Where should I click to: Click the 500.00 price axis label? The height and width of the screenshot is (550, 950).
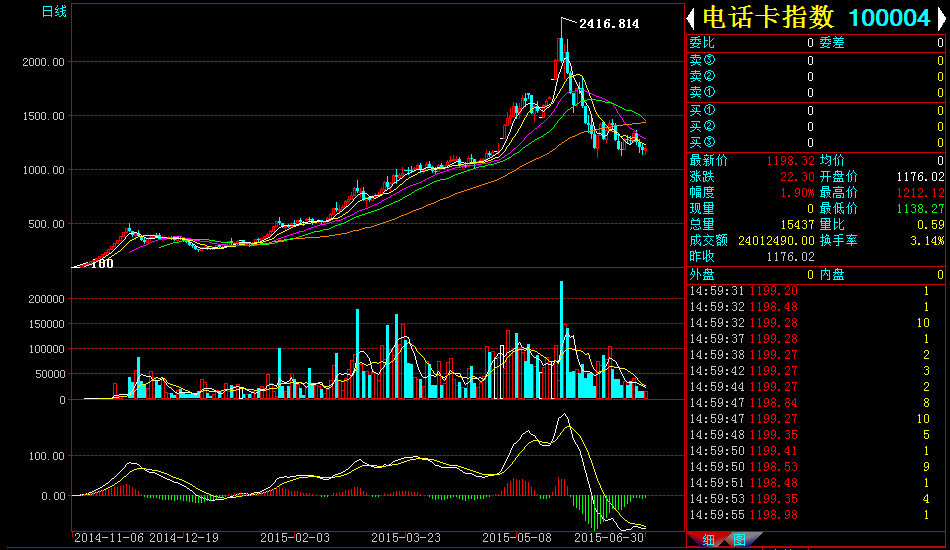point(47,224)
